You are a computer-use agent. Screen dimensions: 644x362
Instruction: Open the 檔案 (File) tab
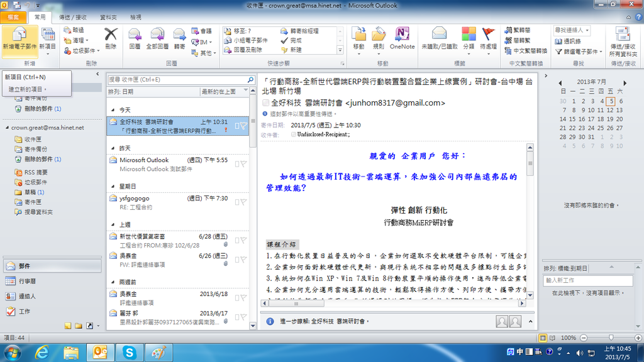pyautogui.click(x=13, y=17)
